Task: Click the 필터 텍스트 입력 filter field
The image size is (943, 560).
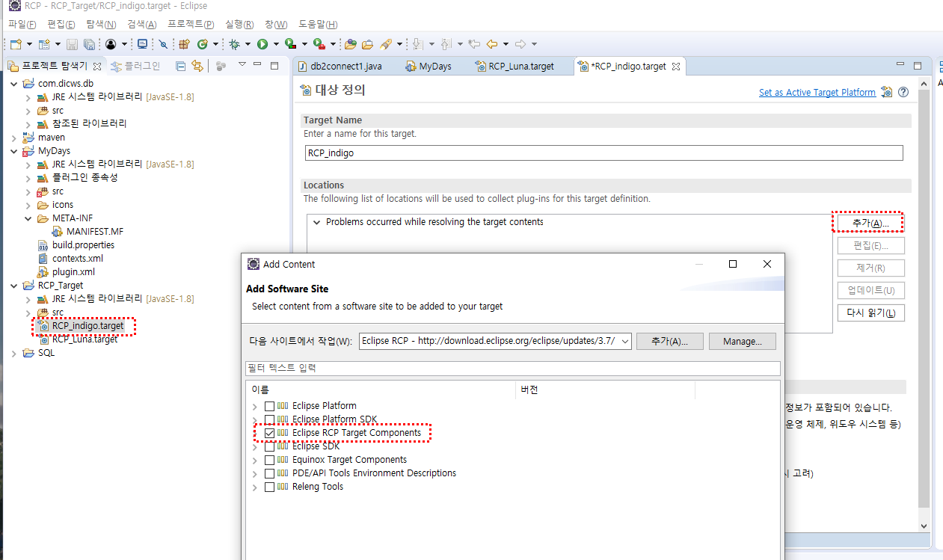Action: point(513,369)
